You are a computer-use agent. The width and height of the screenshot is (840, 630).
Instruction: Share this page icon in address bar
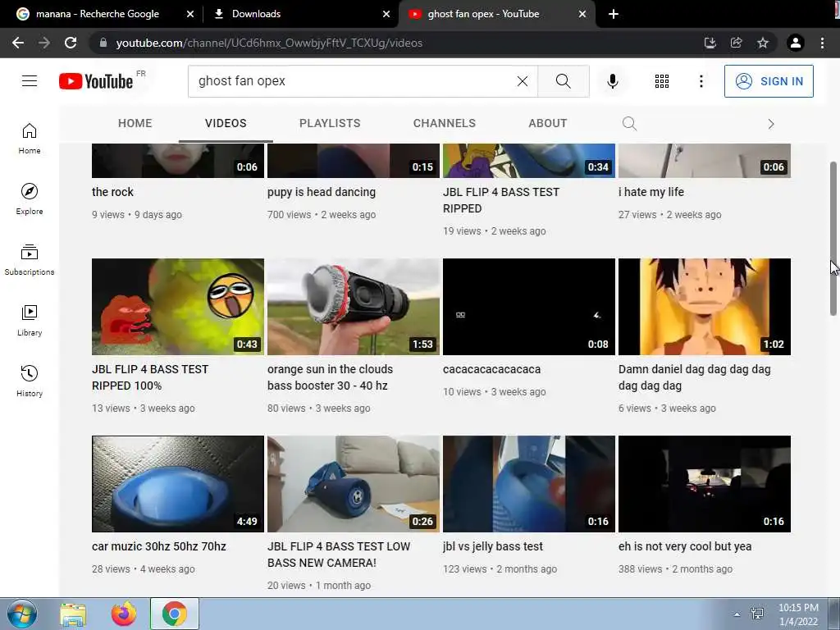736,43
